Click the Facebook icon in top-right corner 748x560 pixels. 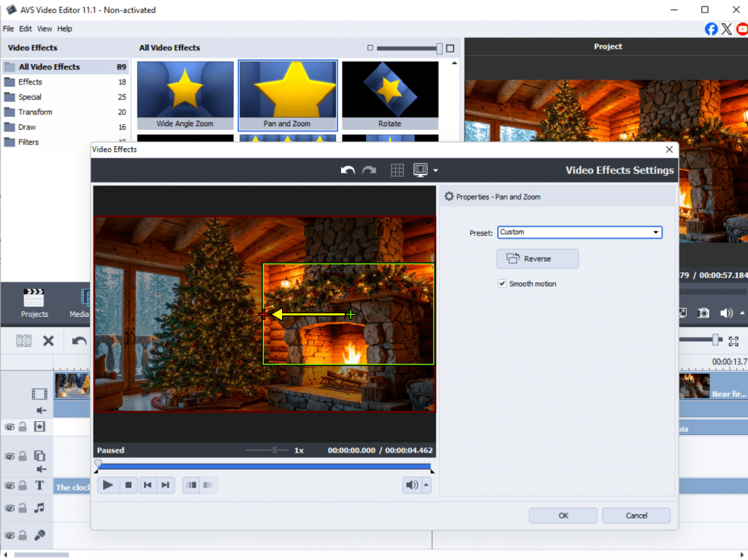[x=711, y=28]
